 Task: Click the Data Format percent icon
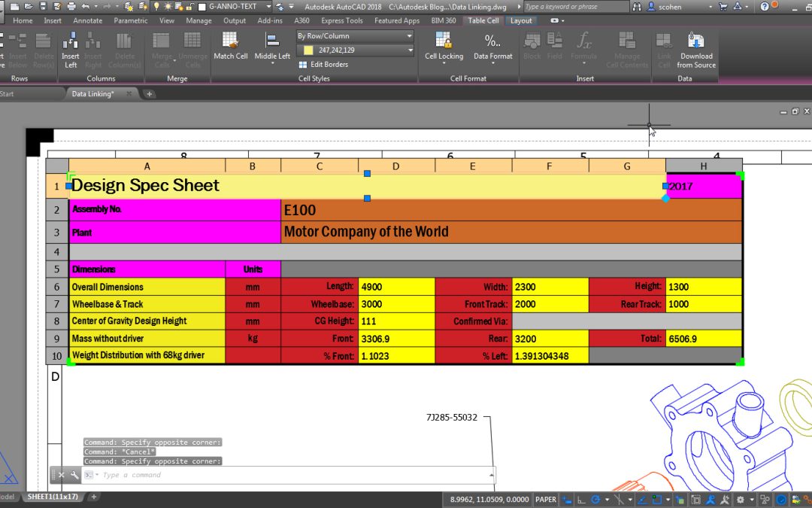point(492,41)
